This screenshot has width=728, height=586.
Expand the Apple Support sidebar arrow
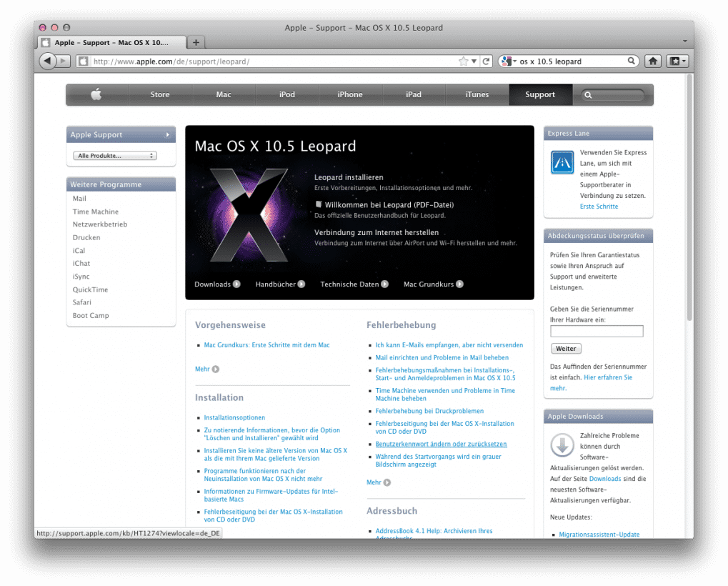167,134
